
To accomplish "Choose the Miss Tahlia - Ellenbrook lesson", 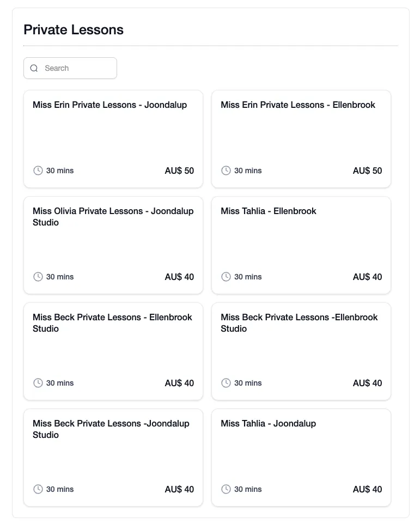I will coord(269,211).
